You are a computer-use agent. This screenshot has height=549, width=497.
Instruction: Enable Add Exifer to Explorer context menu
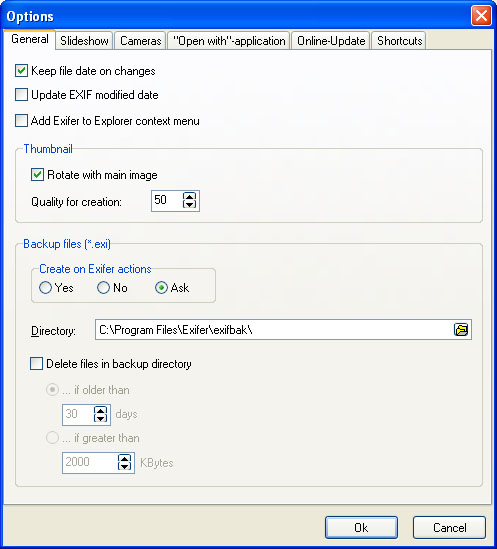tap(21, 120)
